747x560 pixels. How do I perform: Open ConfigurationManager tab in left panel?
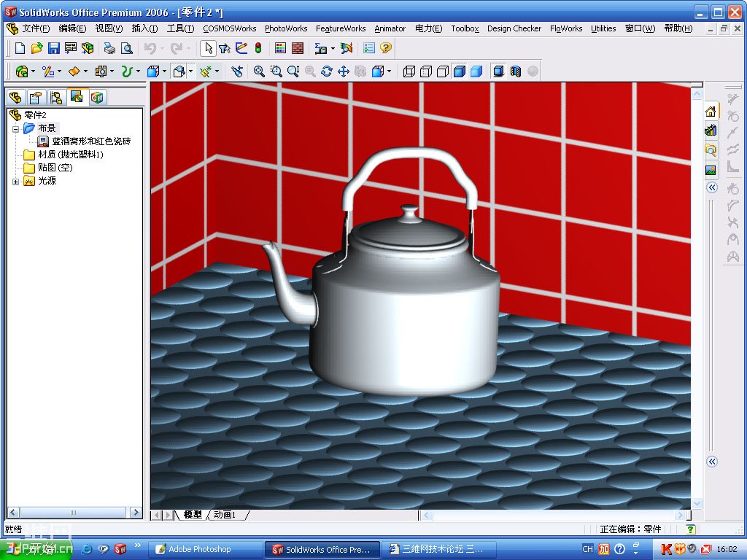(x=56, y=98)
